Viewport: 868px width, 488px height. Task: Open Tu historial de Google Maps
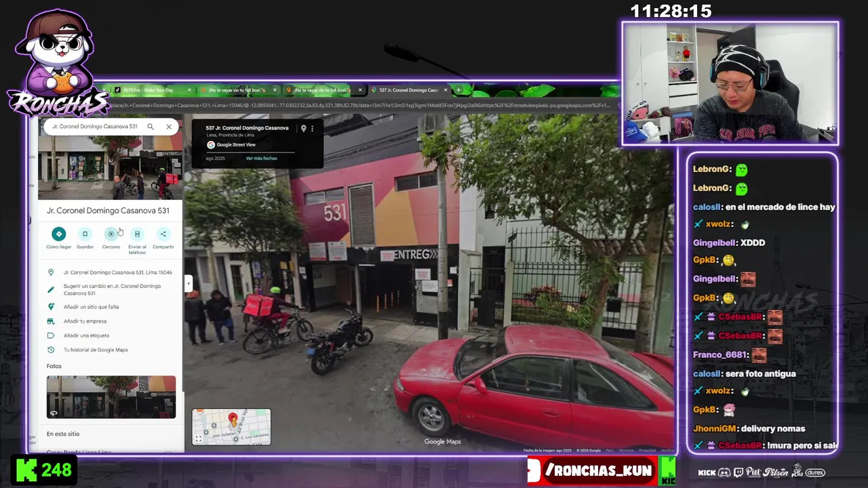96,350
